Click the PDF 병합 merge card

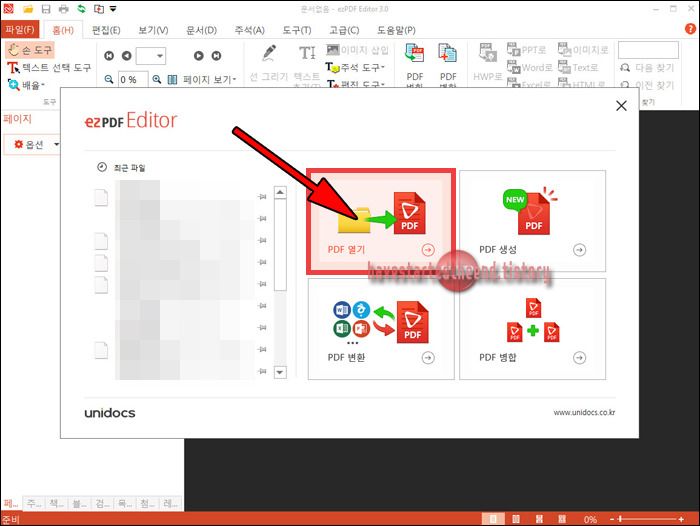pyautogui.click(x=533, y=329)
